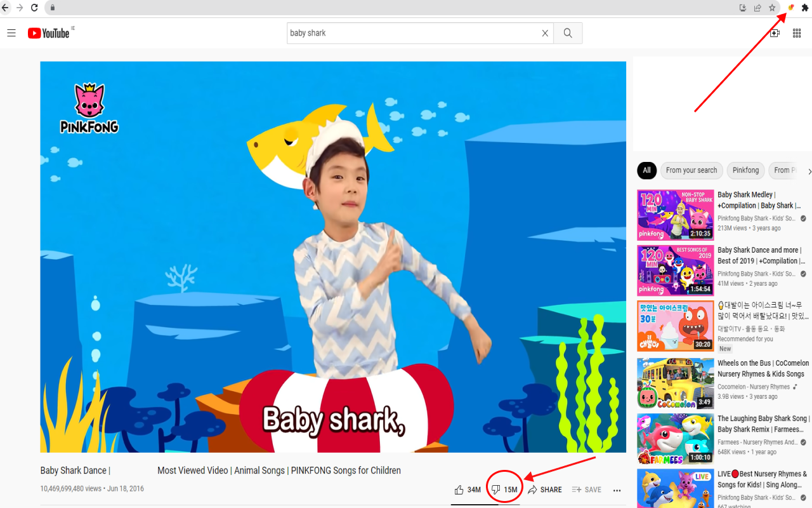Click the New badge under 대발이TV video
The height and width of the screenshot is (508, 812).
[725, 349]
